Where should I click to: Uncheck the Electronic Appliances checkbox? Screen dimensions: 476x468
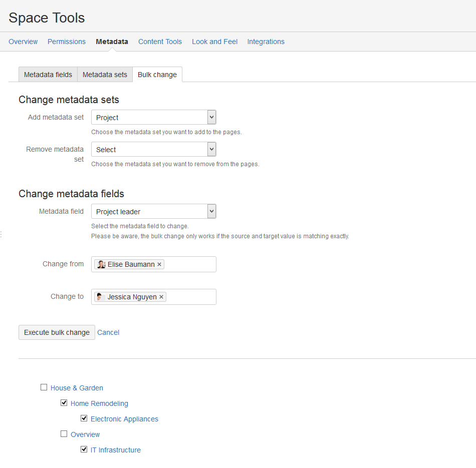tap(84, 418)
